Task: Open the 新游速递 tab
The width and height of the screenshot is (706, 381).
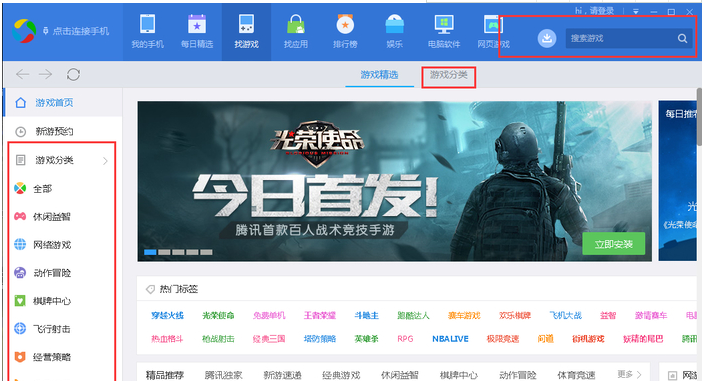Action: tap(282, 375)
